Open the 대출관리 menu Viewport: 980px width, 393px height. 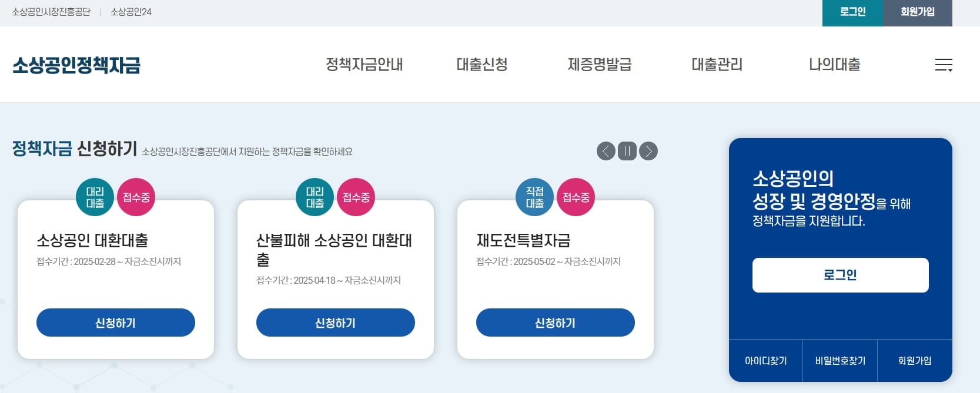pyautogui.click(x=717, y=65)
